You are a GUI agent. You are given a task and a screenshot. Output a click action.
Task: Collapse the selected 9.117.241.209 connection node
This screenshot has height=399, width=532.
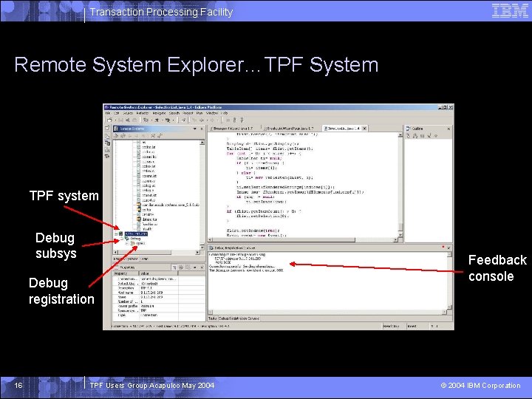116,234
